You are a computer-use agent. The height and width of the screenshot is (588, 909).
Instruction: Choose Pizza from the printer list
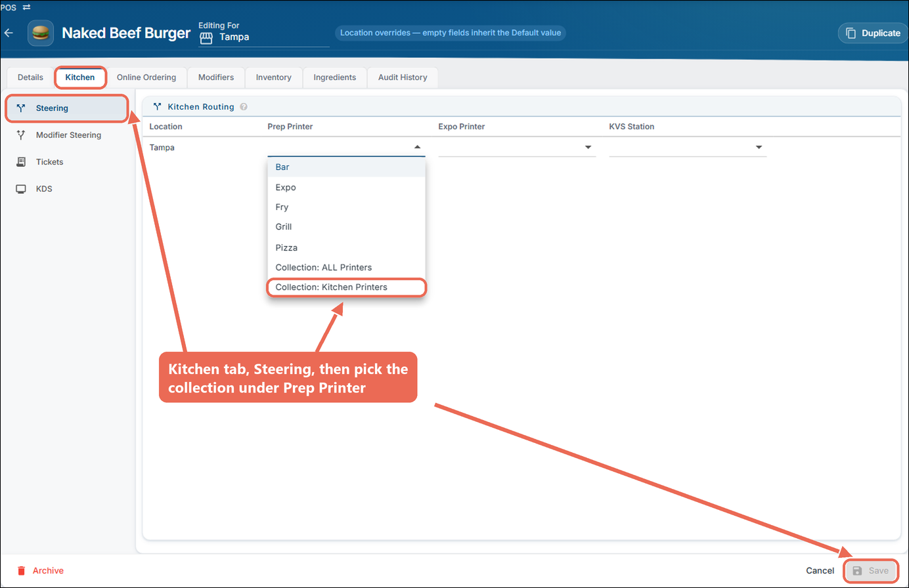click(346, 247)
